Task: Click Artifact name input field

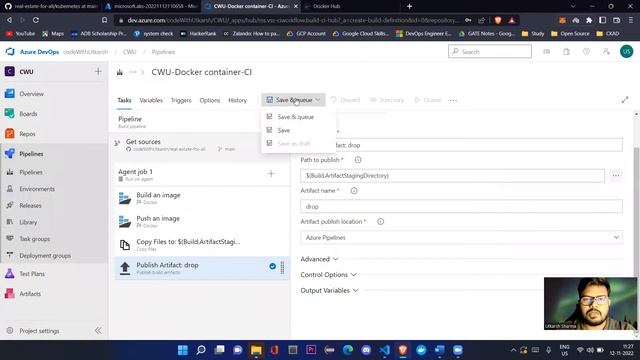Action: tap(461, 206)
